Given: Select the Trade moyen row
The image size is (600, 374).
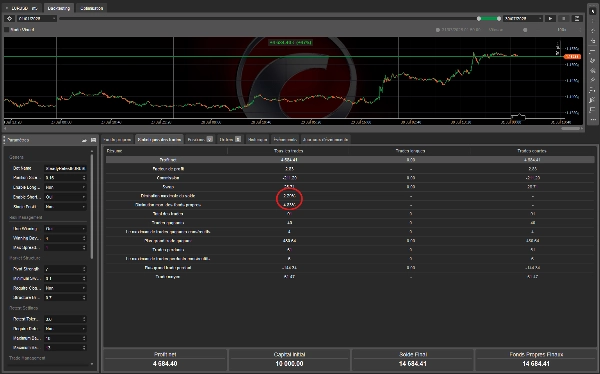Looking at the screenshot, I should (x=350, y=276).
